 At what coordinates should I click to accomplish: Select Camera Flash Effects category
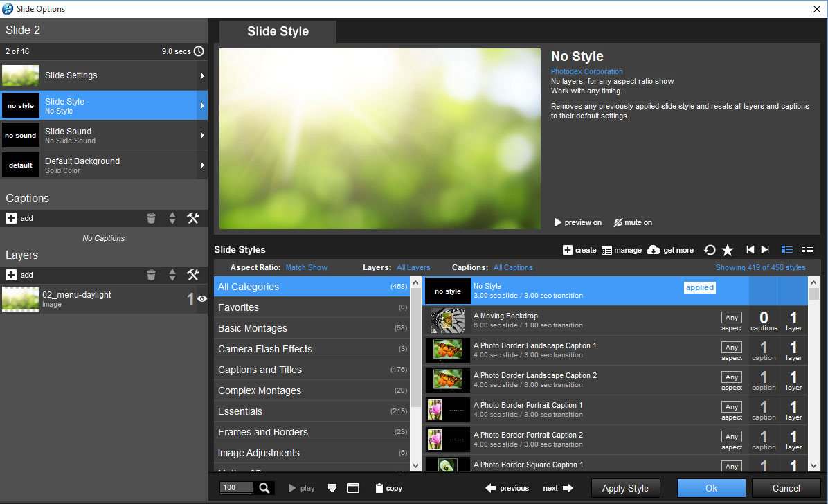pyautogui.click(x=312, y=349)
